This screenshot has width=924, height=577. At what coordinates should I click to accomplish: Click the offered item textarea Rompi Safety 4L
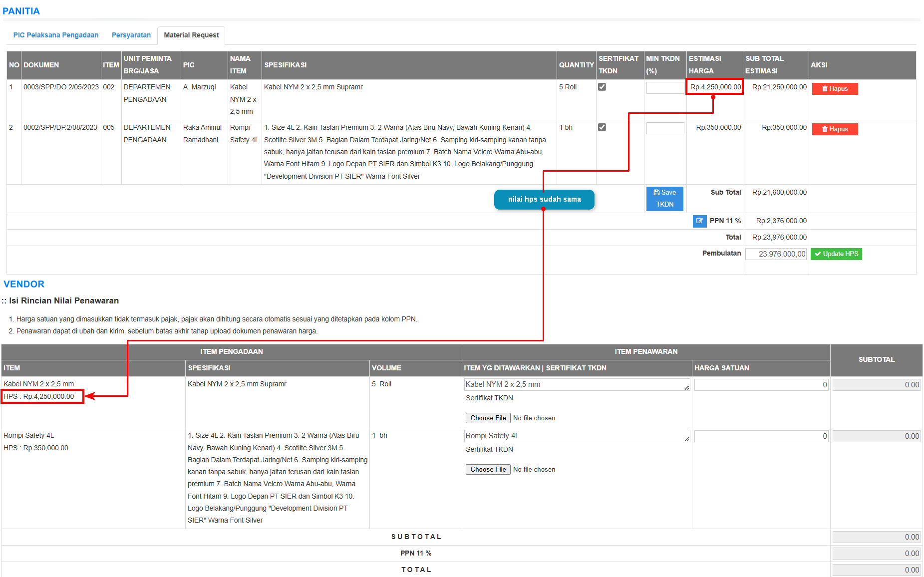(577, 436)
